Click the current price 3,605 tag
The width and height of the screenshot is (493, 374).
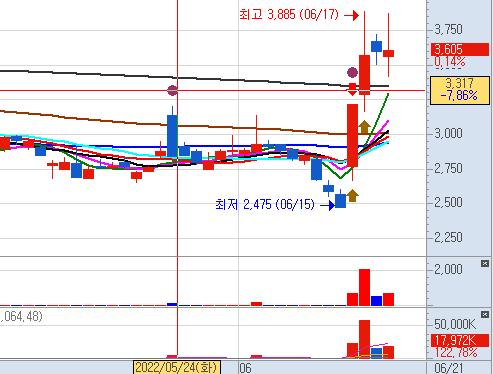(460, 49)
